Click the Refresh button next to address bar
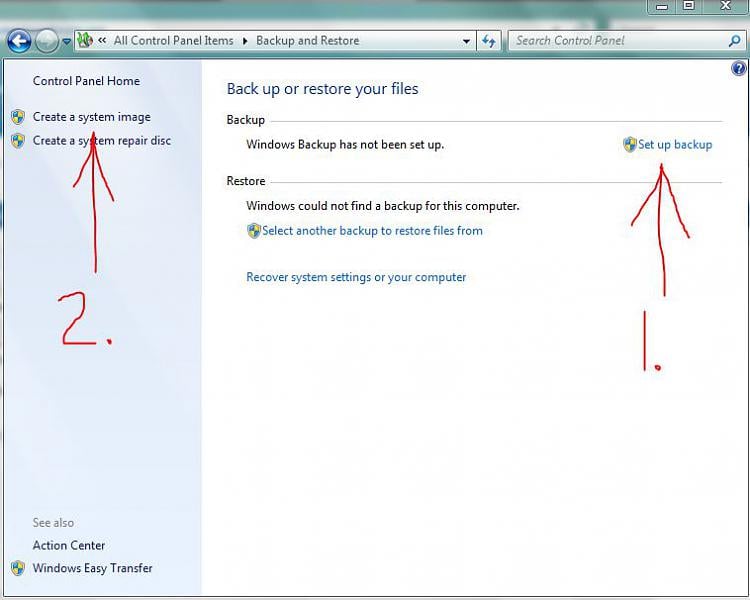The height and width of the screenshot is (600, 750). (x=488, y=41)
